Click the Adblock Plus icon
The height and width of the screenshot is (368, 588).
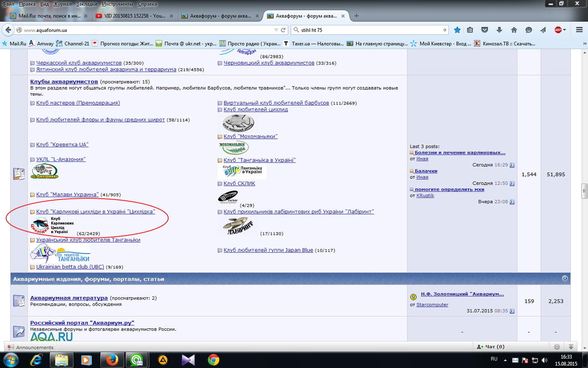558,30
